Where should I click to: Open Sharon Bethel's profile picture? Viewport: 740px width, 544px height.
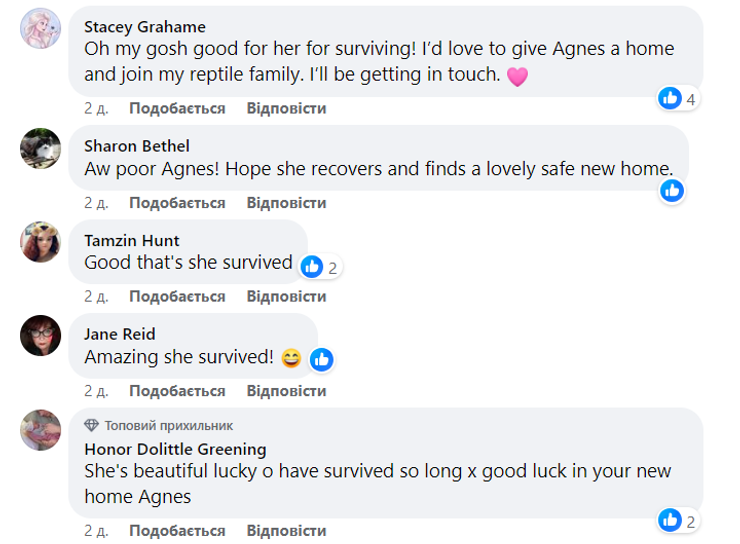41,149
